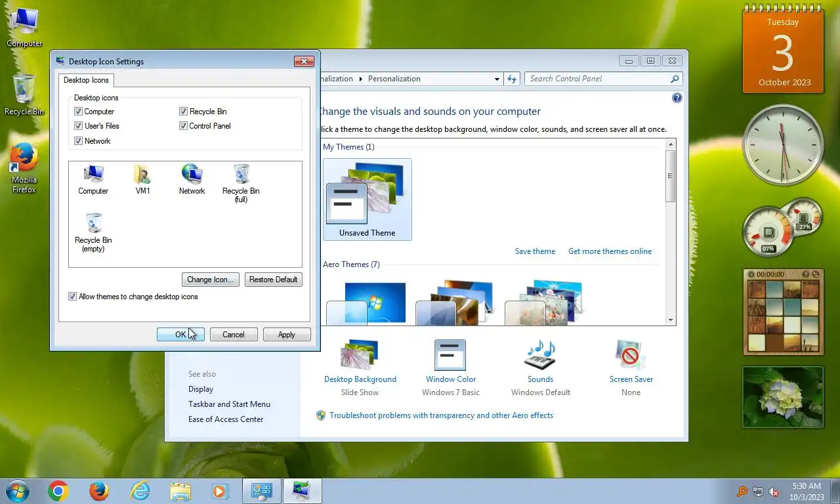Click the magnifier icon in the system tray
This screenshot has height=504, width=840.
click(742, 492)
